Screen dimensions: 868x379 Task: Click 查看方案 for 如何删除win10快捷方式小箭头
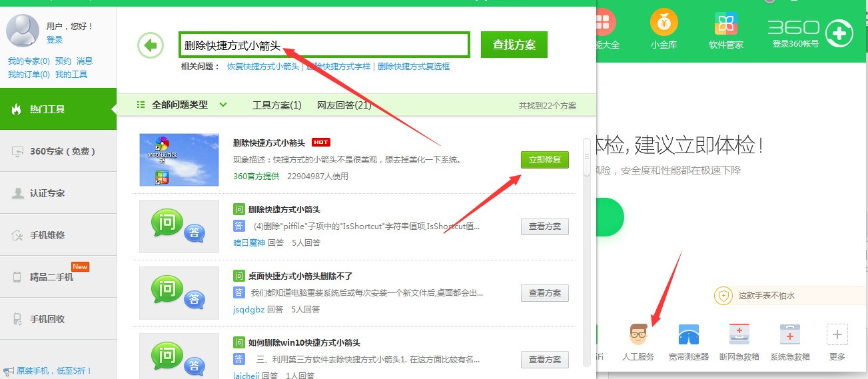(x=545, y=360)
